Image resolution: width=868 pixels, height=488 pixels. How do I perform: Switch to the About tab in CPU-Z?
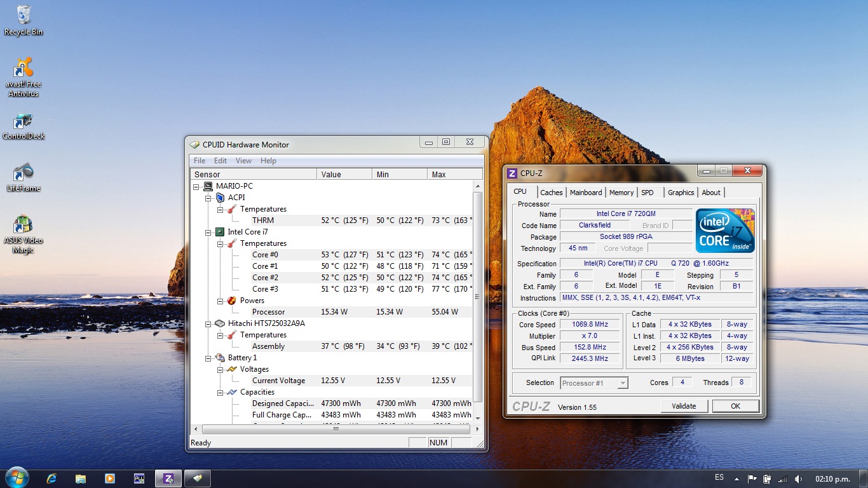pos(711,193)
